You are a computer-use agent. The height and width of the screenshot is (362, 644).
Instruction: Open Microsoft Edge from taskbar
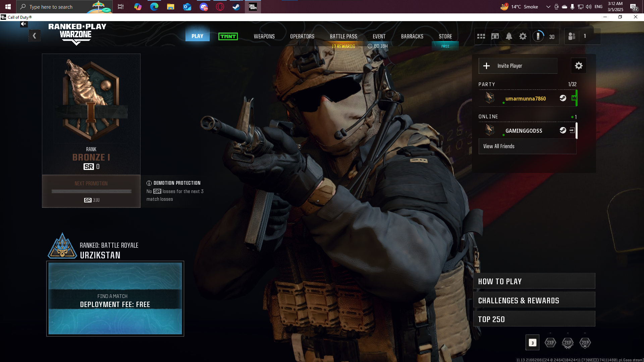pos(154,7)
